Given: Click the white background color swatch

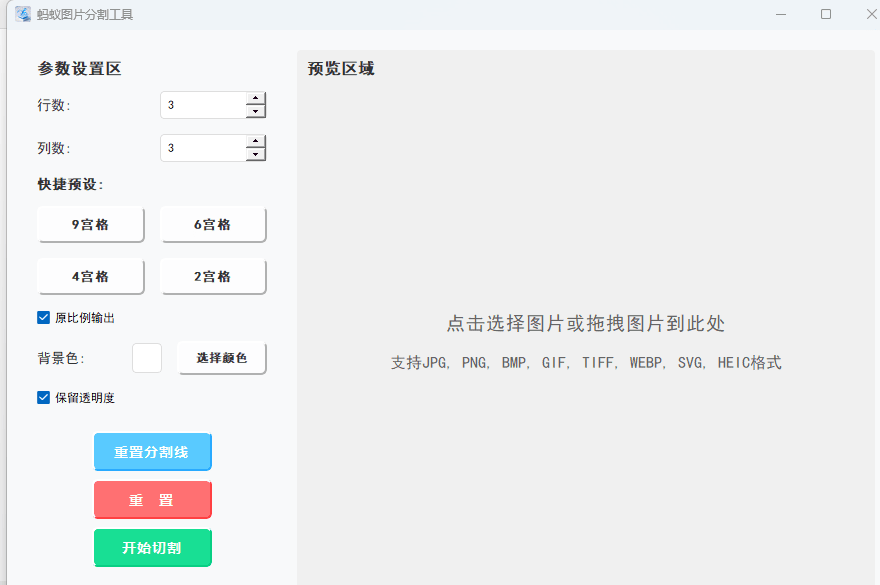Looking at the screenshot, I should [x=147, y=358].
